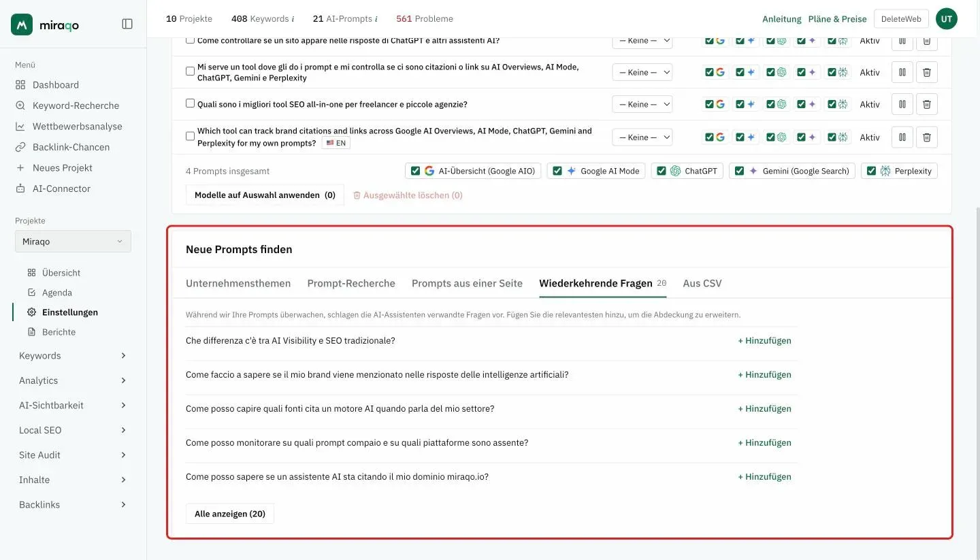980x560 pixels.
Task: Click Alle anzeigen (20)
Action: 230,514
